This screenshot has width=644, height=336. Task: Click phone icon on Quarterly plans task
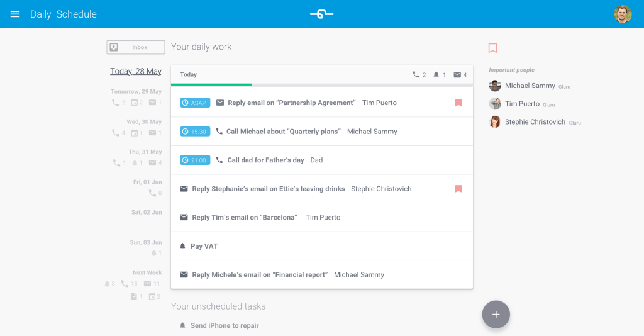click(219, 132)
